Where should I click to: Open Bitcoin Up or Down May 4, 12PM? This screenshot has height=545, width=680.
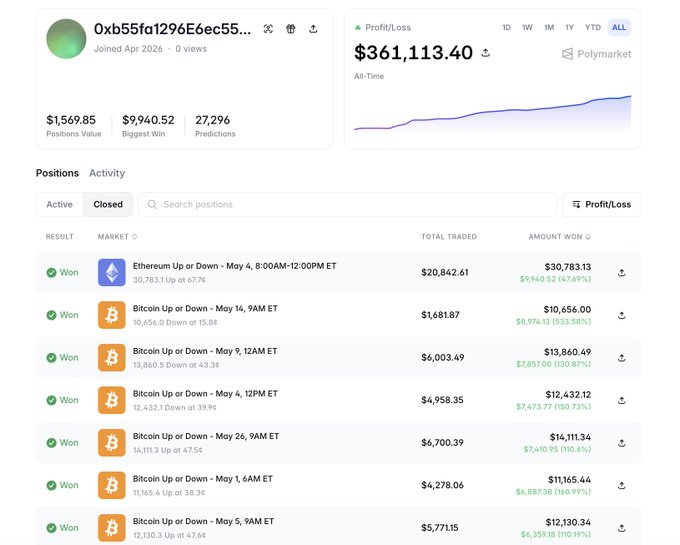[x=205, y=393]
